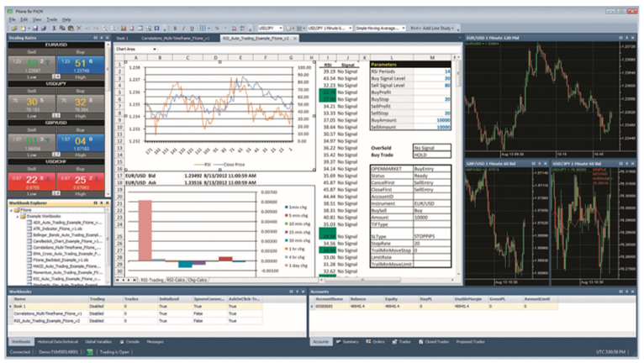Open the View menu
644x363 pixels.
pyautogui.click(x=37, y=19)
